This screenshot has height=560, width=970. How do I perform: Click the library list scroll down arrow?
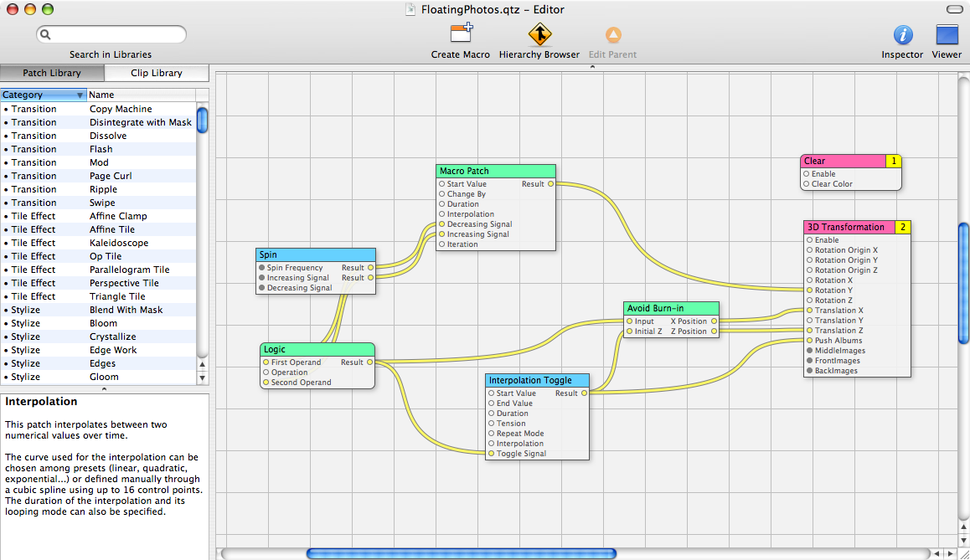point(202,377)
